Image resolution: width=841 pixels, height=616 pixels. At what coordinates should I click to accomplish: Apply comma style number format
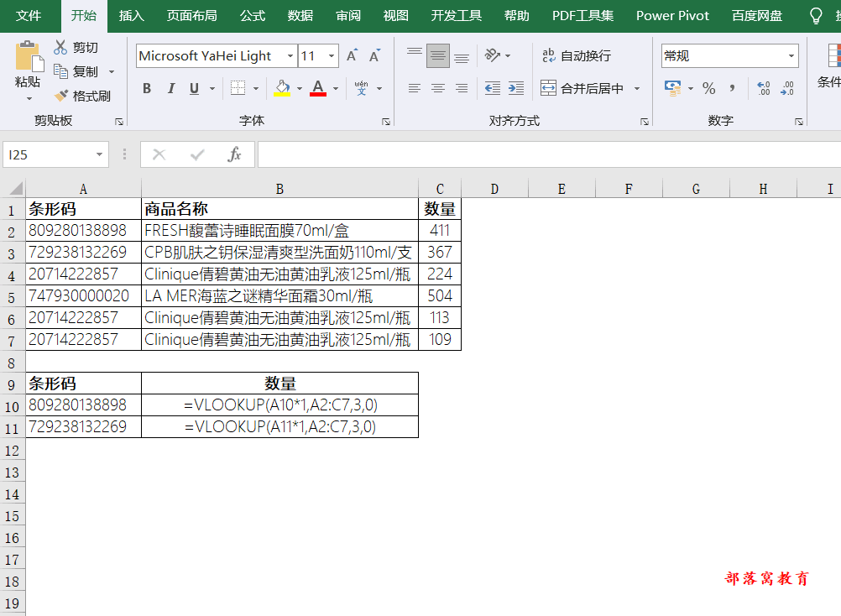732,88
